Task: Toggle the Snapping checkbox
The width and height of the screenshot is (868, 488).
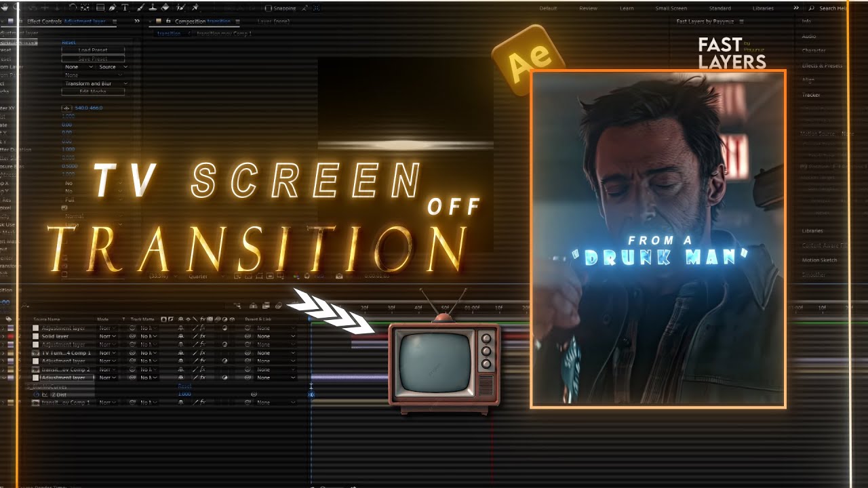Action: (x=269, y=8)
